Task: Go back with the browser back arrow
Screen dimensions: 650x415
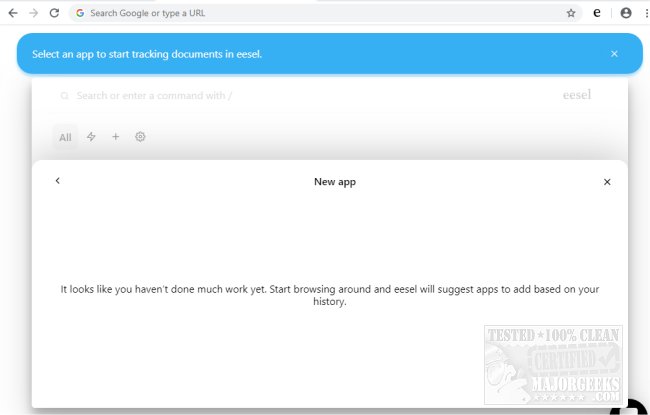Action: pyautogui.click(x=13, y=13)
